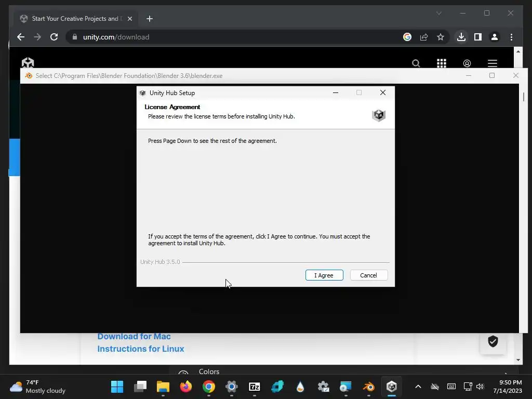This screenshot has width=532, height=399.
Task: Toggle Chrome side panel
Action: [x=478, y=37]
